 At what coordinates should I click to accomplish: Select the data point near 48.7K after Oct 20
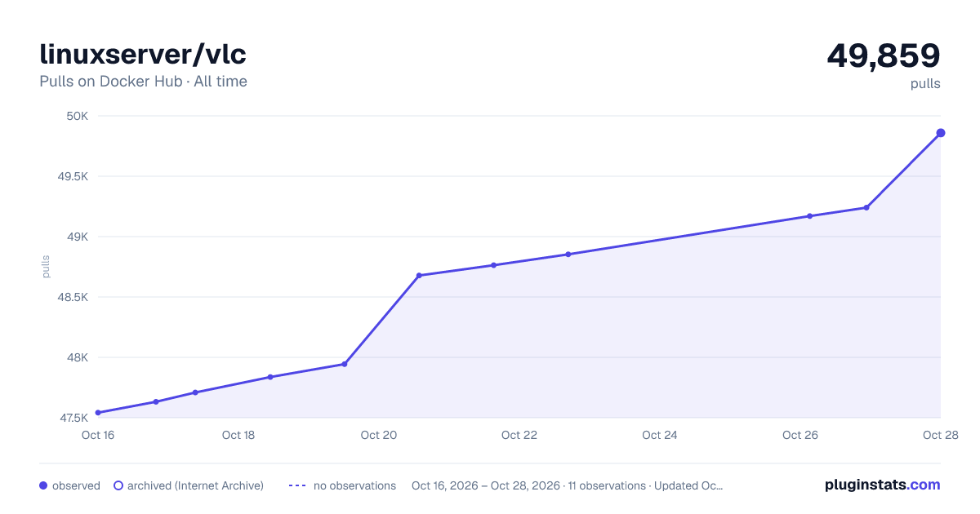tap(419, 276)
